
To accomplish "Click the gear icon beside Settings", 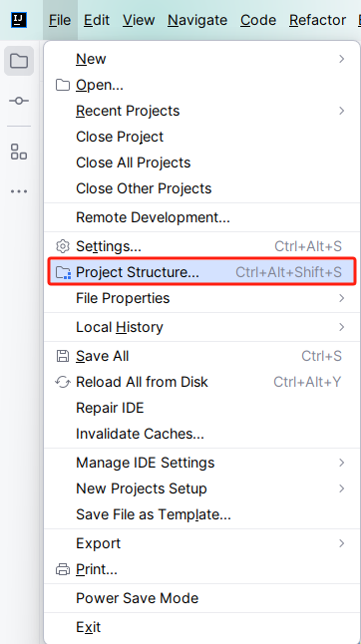I will click(63, 246).
